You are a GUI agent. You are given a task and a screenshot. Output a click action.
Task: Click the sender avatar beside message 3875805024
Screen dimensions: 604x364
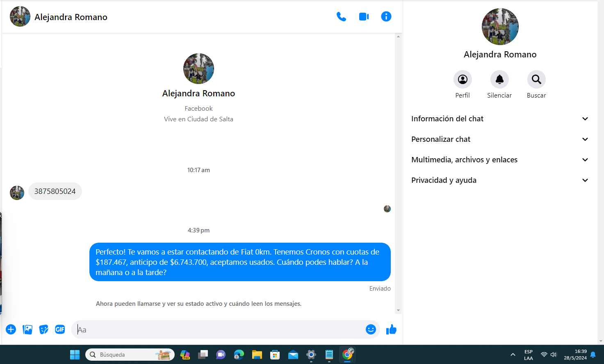[x=17, y=193]
